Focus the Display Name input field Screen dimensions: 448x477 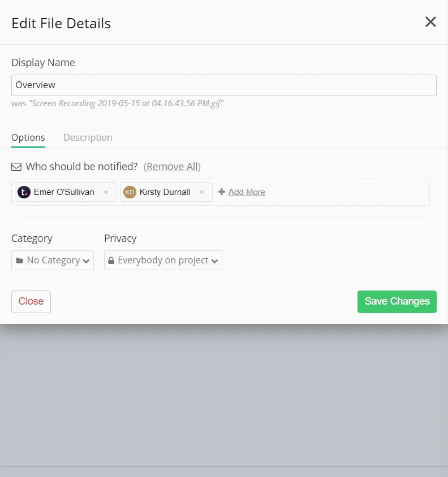pos(224,85)
